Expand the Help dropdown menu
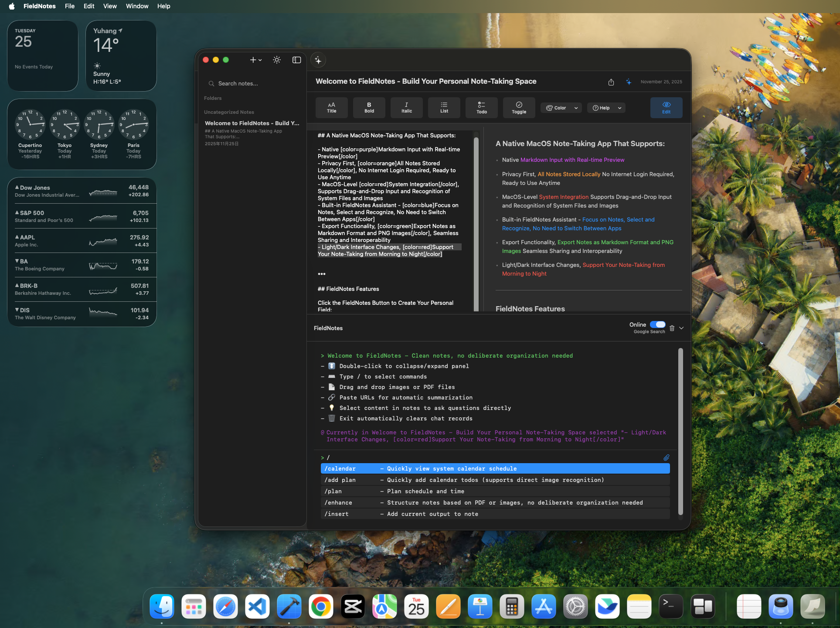The height and width of the screenshot is (628, 840). 606,108
